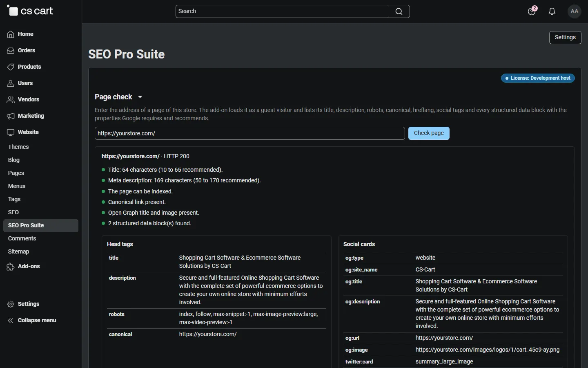Click the canonical URL value
The height and width of the screenshot is (368, 588).
point(208,334)
